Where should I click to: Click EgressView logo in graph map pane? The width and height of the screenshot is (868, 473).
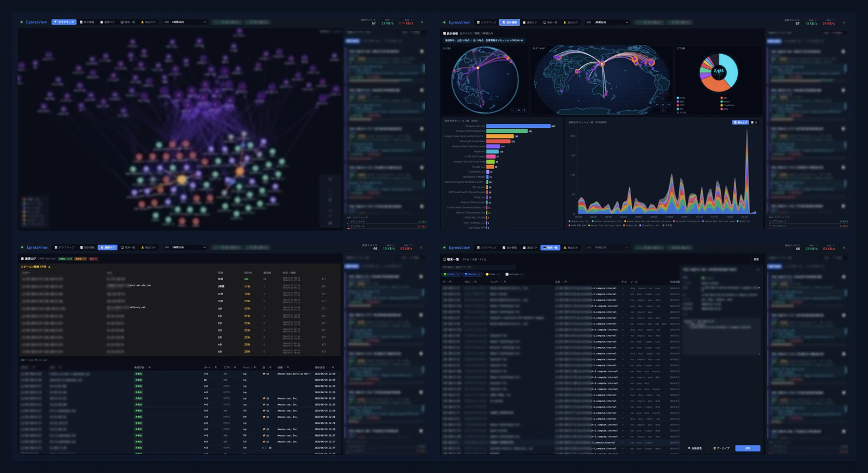36,22
